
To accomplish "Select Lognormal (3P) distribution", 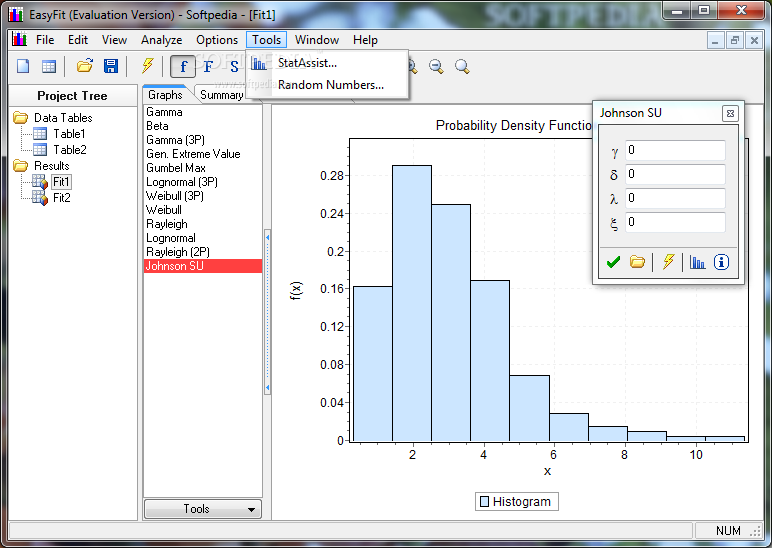I will [x=202, y=182].
